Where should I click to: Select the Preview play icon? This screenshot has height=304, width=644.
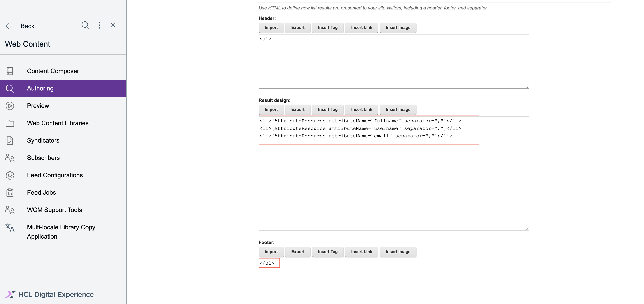[10, 106]
